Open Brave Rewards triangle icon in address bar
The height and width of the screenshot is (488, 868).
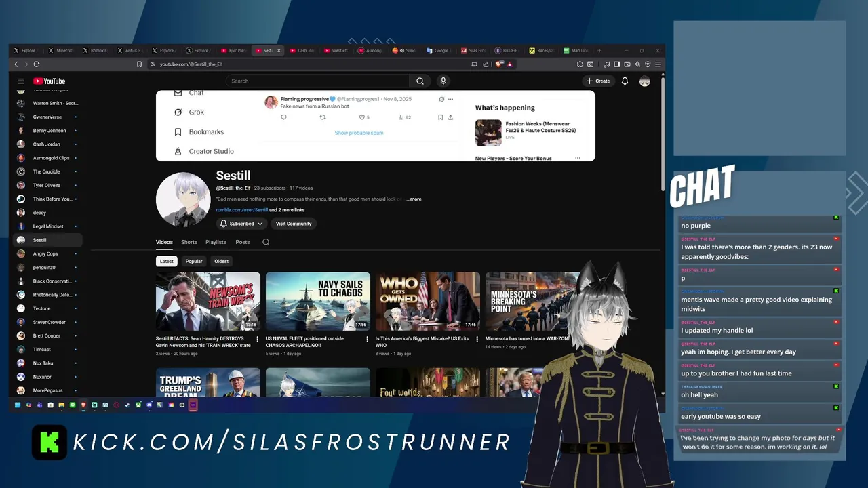pyautogui.click(x=509, y=64)
